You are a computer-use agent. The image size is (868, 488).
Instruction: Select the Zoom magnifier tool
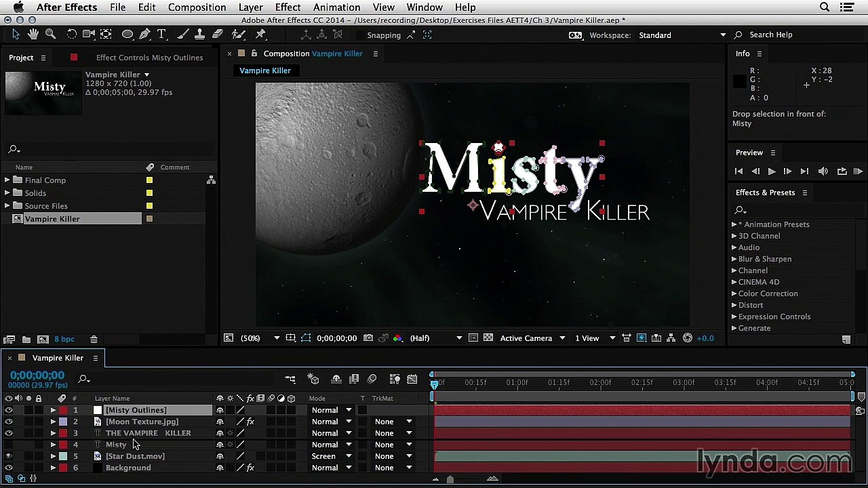50,35
